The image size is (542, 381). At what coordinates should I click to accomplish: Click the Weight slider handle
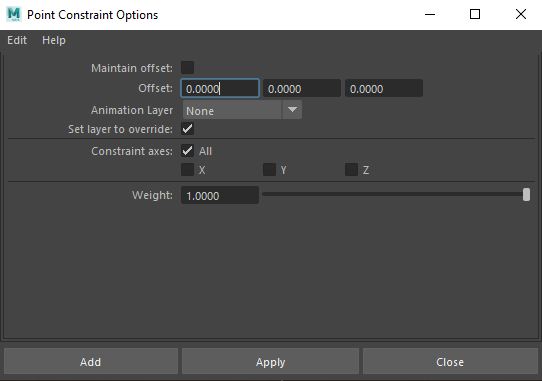526,195
